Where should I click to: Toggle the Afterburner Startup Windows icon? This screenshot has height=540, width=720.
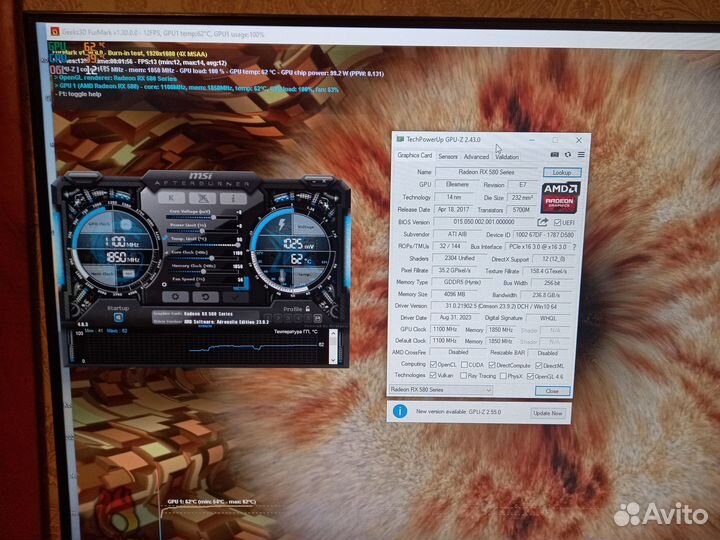(118, 318)
